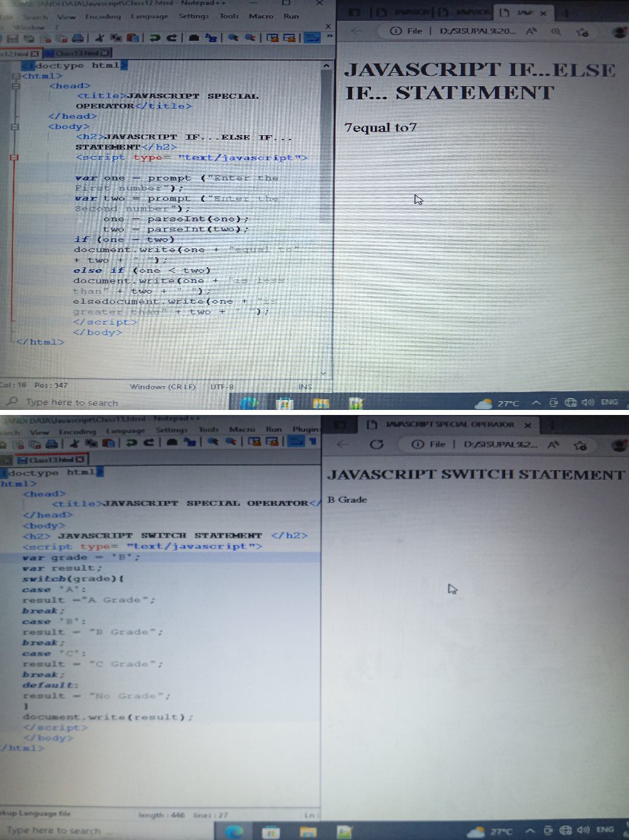Collapse the head fold marker in Class12.html editor
Viewport: 629px width, 840px height.
(15, 86)
